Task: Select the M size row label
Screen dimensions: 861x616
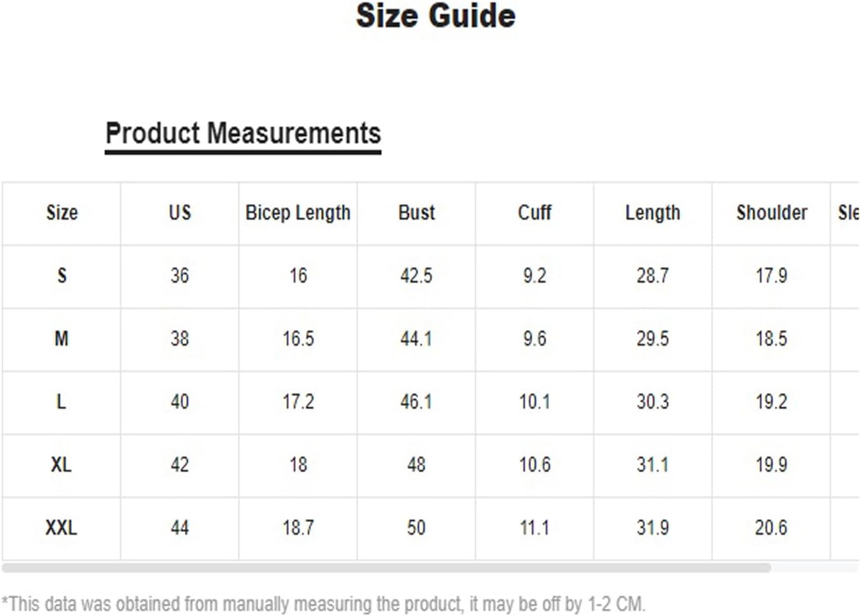Action: pos(62,339)
